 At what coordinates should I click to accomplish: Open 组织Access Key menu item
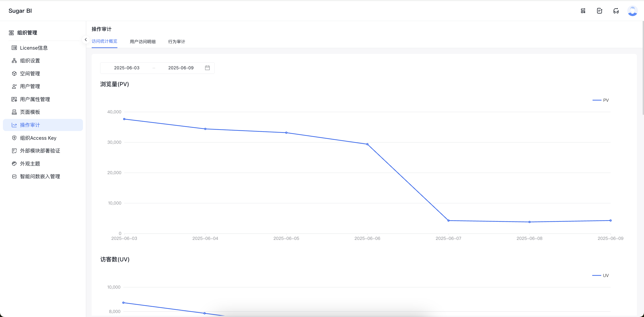[43, 138]
